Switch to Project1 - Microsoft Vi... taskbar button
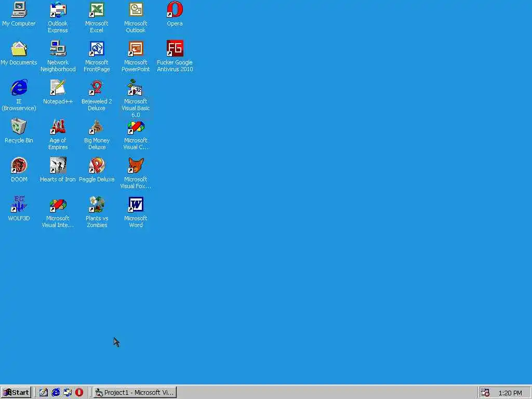 click(135, 393)
